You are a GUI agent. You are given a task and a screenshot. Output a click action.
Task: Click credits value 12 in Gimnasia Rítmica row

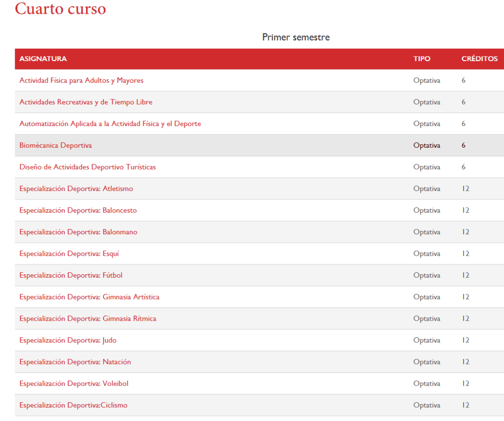coord(466,319)
